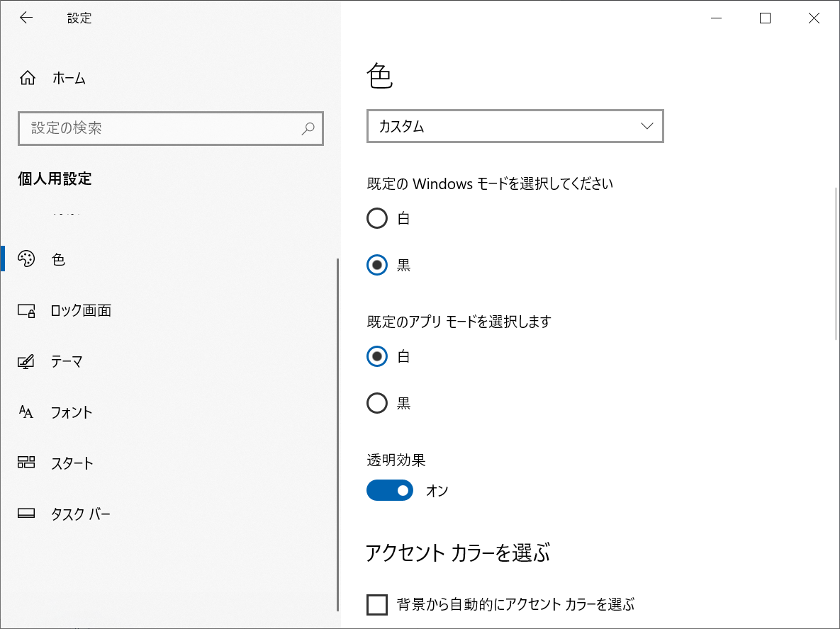
Task: Minimize the settings window
Action: [x=716, y=18]
